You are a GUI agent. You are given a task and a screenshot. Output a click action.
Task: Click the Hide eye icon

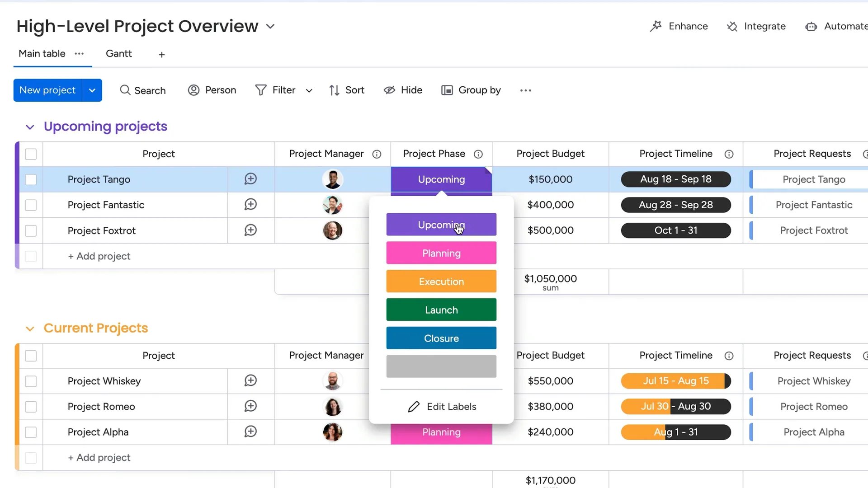389,90
